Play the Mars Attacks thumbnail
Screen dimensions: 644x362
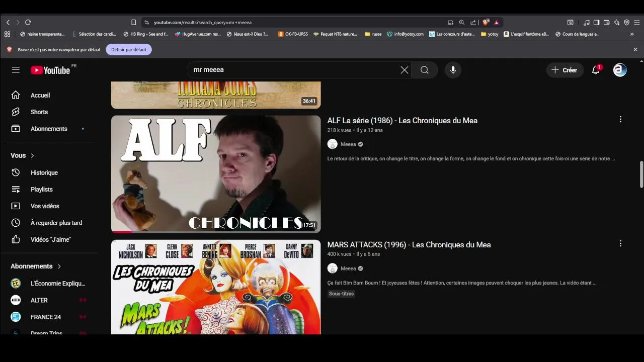pos(216,287)
